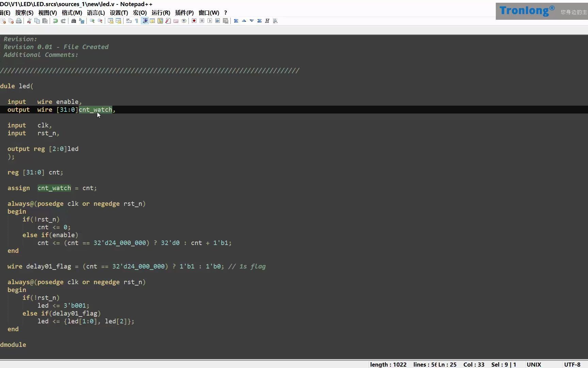Open Function List toolbar icon
588x368 pixels.
(x=168, y=21)
